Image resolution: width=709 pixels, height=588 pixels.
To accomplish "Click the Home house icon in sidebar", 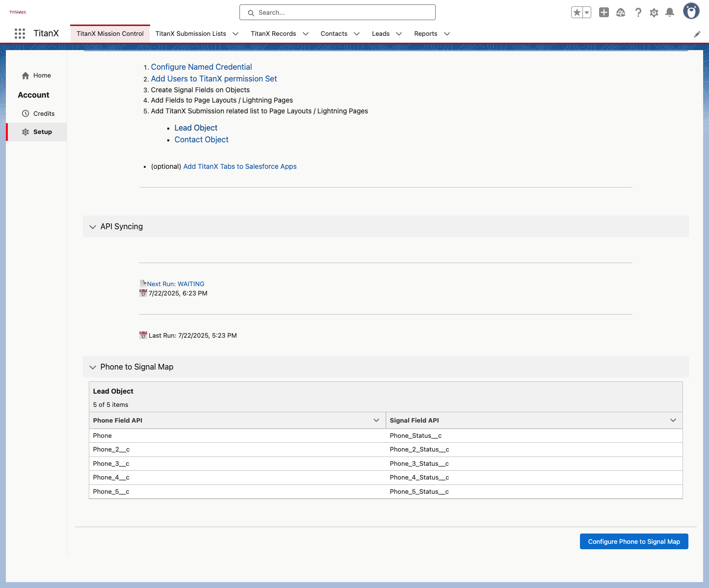I will [x=26, y=76].
